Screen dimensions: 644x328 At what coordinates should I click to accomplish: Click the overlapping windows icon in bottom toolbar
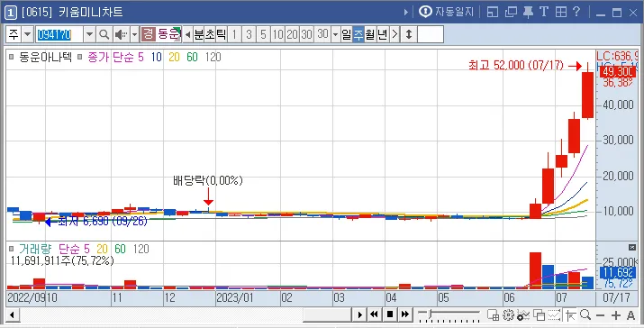[539, 315]
